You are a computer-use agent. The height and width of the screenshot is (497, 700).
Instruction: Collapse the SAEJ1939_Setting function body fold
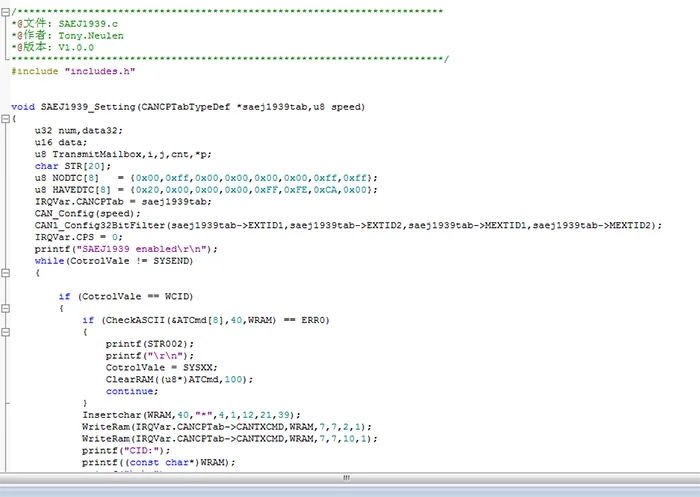click(x=5, y=119)
